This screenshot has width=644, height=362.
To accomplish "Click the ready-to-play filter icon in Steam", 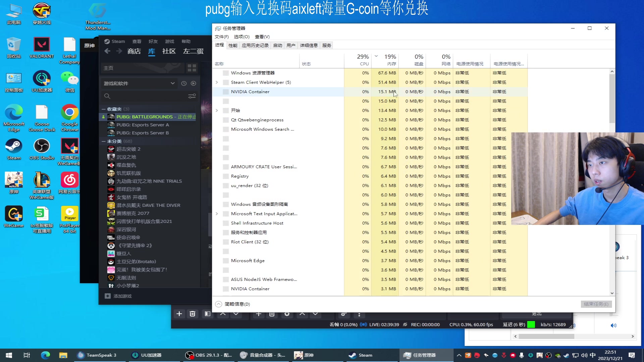I will (x=194, y=83).
